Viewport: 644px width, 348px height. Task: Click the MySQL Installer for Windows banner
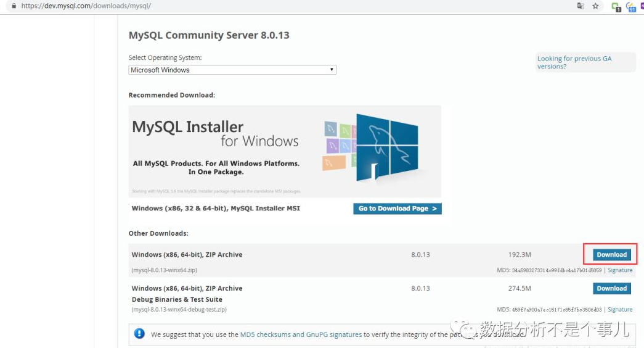(285, 151)
